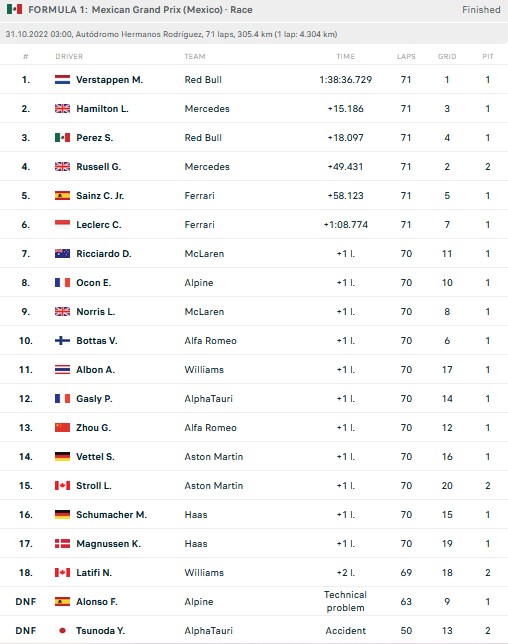Viewport: 508px width, 644px height.
Task: Click the Canadian flag beside Latifi N.
Action: tap(62, 573)
